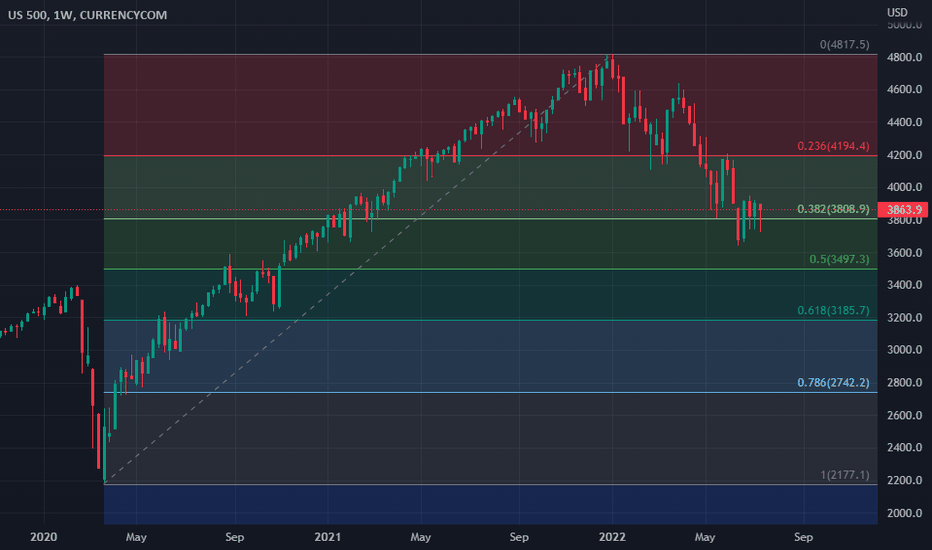Click the 2400.0 price axis label

904,447
